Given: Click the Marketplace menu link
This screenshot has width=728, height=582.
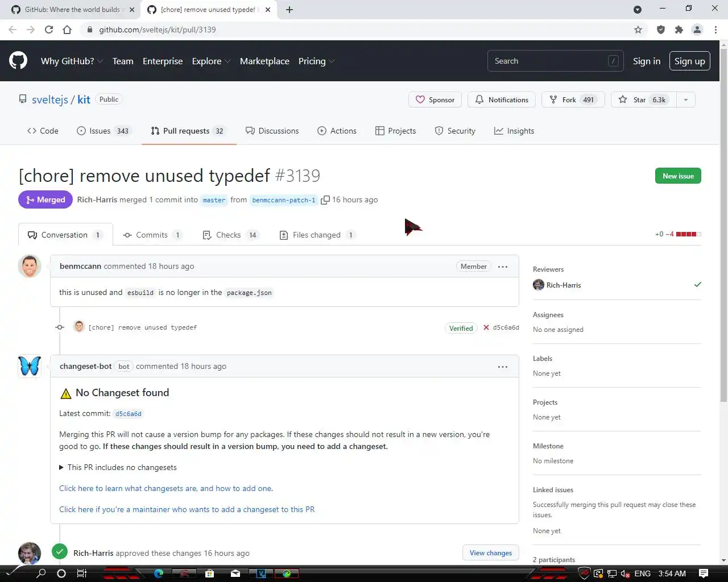Looking at the screenshot, I should (264, 61).
